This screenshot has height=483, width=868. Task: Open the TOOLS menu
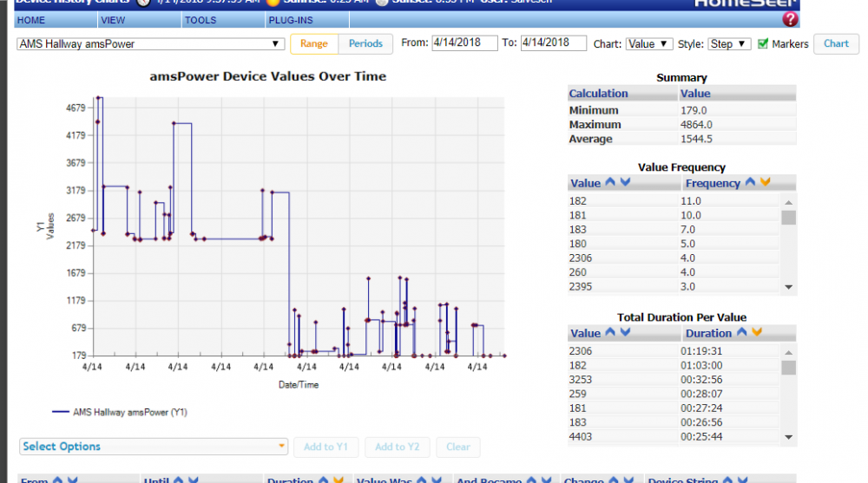[x=201, y=19]
